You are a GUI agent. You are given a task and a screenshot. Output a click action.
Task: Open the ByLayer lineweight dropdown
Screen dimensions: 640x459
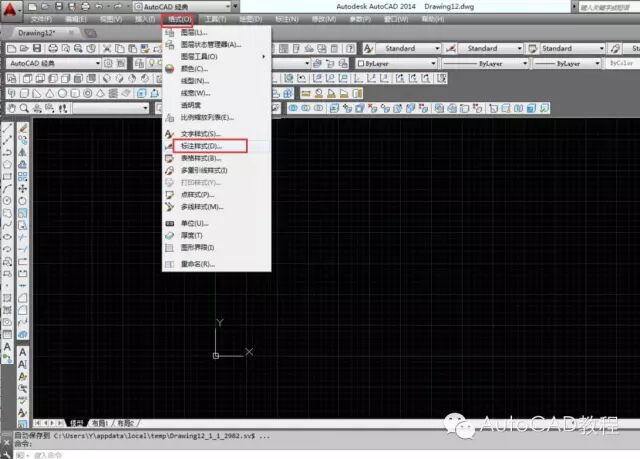(x=567, y=64)
